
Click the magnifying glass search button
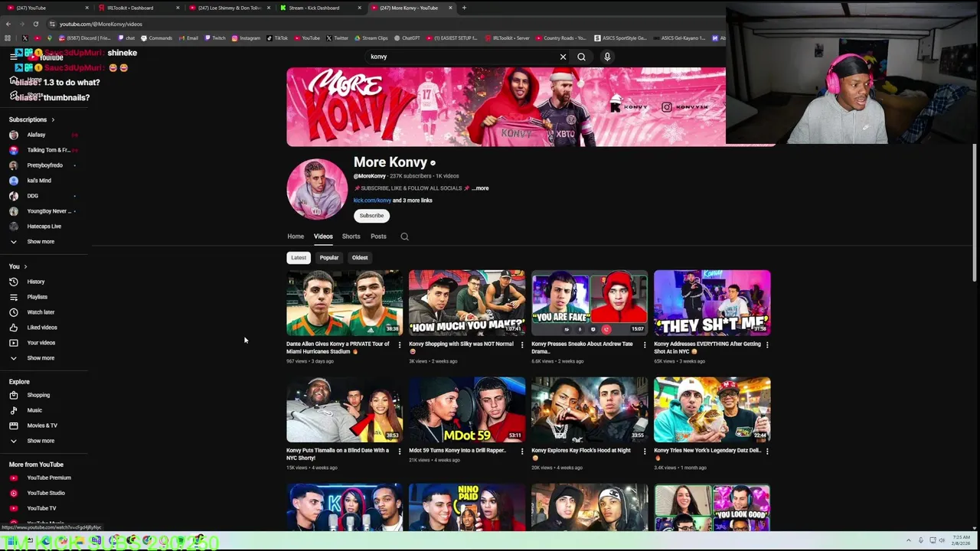[582, 57]
